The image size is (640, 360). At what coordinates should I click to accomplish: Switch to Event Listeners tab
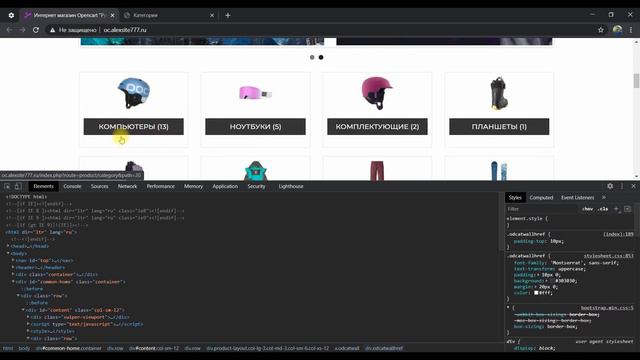point(578,198)
